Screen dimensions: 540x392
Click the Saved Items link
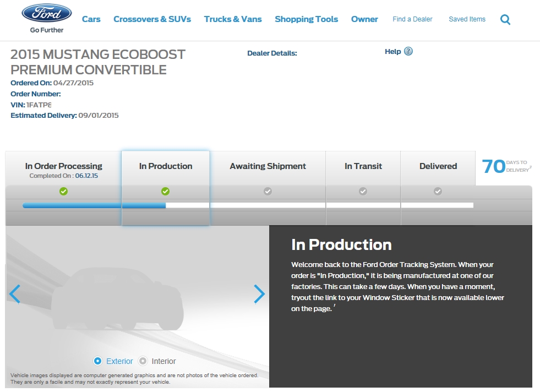click(x=467, y=19)
